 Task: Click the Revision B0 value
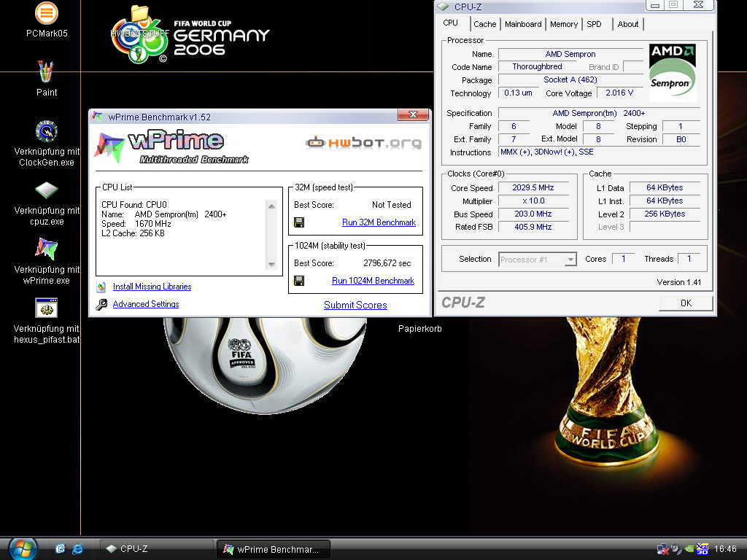[681, 139]
